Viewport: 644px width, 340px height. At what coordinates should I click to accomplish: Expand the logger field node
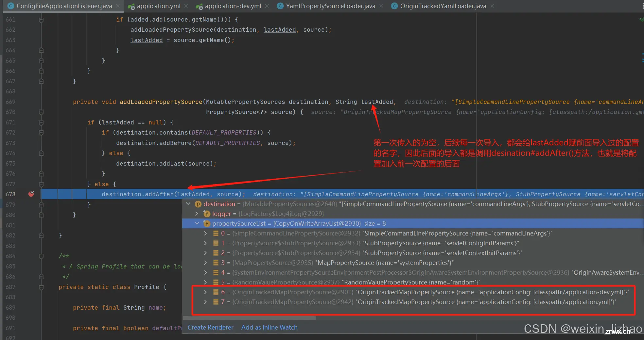pyautogui.click(x=197, y=214)
